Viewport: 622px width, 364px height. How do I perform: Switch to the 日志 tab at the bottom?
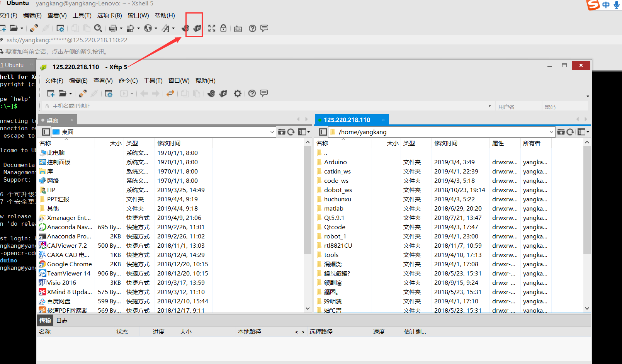click(62, 320)
